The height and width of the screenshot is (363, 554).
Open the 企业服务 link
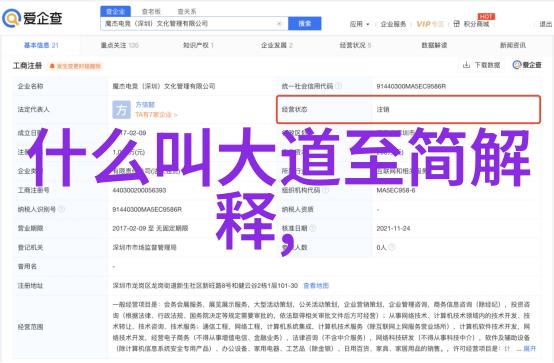point(393,24)
